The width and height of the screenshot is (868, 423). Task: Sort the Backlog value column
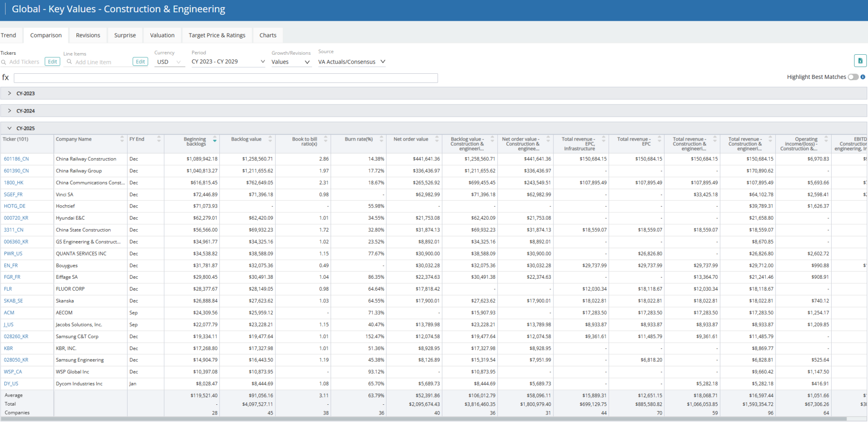pos(270,139)
